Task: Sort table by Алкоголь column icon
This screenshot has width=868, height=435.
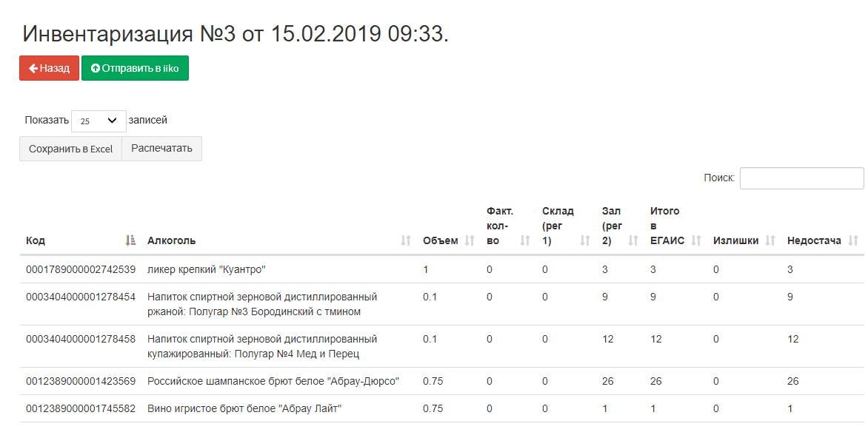Action: point(406,240)
